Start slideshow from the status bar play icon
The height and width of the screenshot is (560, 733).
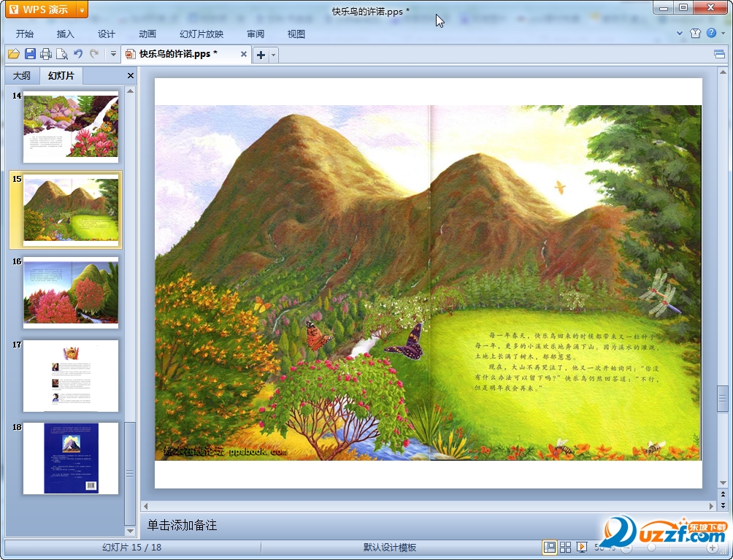(582, 547)
